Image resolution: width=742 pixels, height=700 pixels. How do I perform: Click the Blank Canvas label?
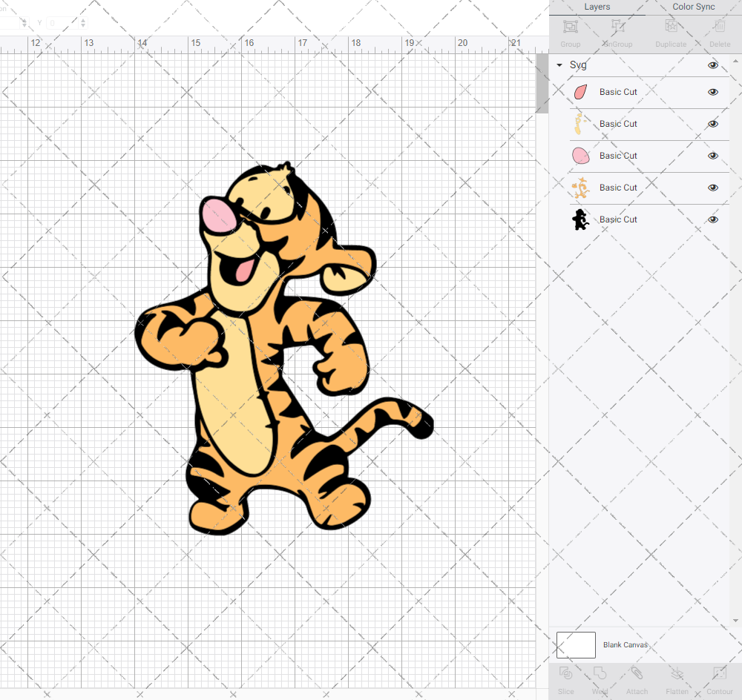pos(625,645)
